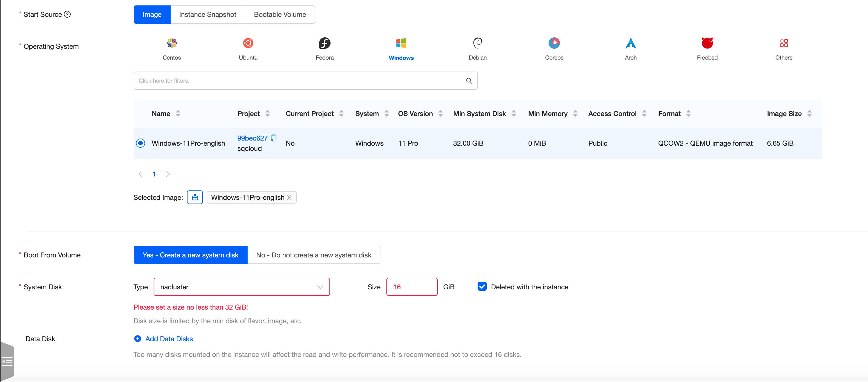Image resolution: width=868 pixels, height=382 pixels.
Task: Uncheck Deleted with the instance checkbox
Action: pyautogui.click(x=482, y=286)
